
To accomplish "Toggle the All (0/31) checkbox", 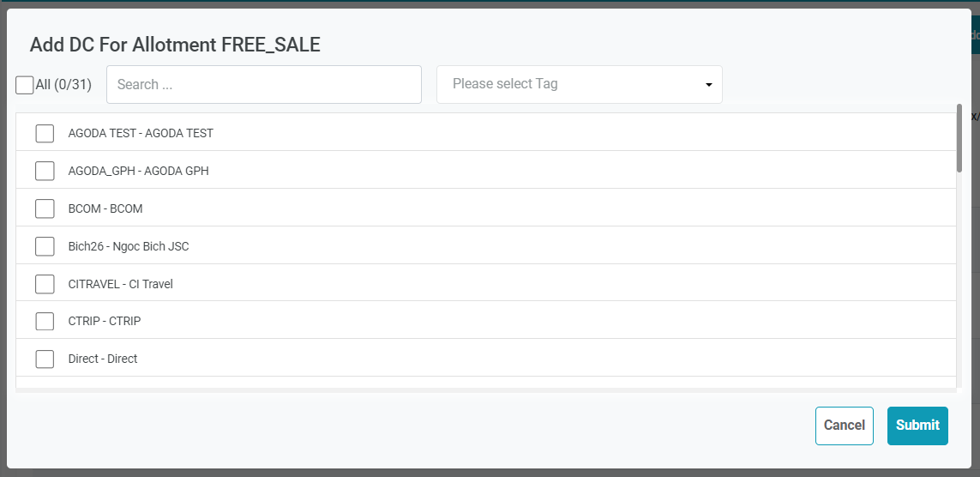I will pos(25,85).
